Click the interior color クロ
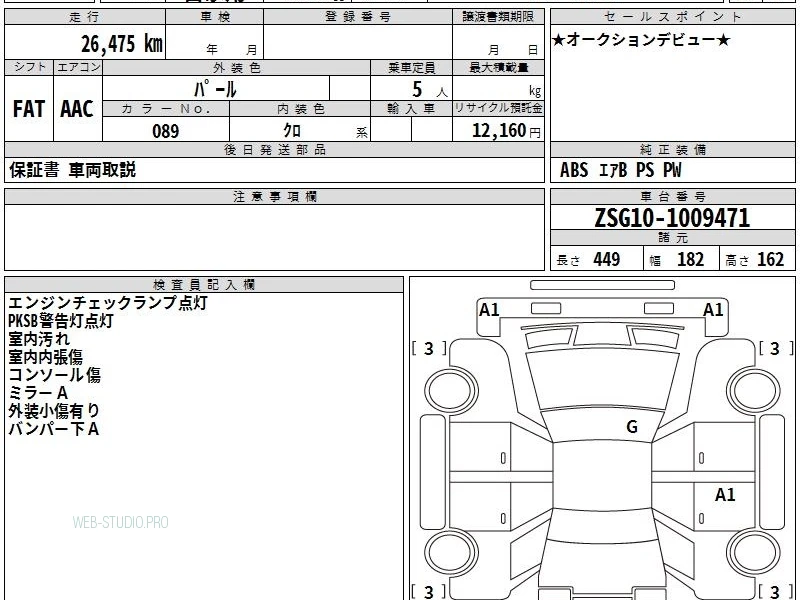 click(x=292, y=131)
